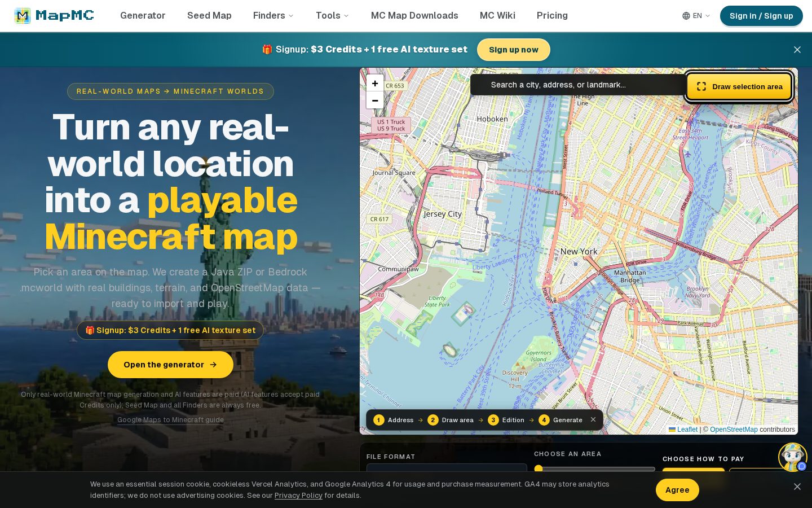Dismiss the signup promo banner
This screenshot has height=508, width=812.
797,50
